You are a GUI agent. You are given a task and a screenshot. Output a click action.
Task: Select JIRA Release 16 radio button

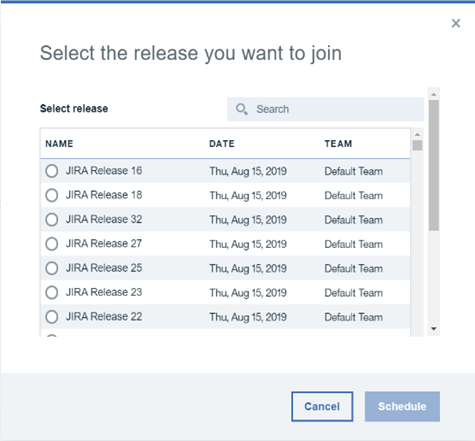[x=52, y=171]
